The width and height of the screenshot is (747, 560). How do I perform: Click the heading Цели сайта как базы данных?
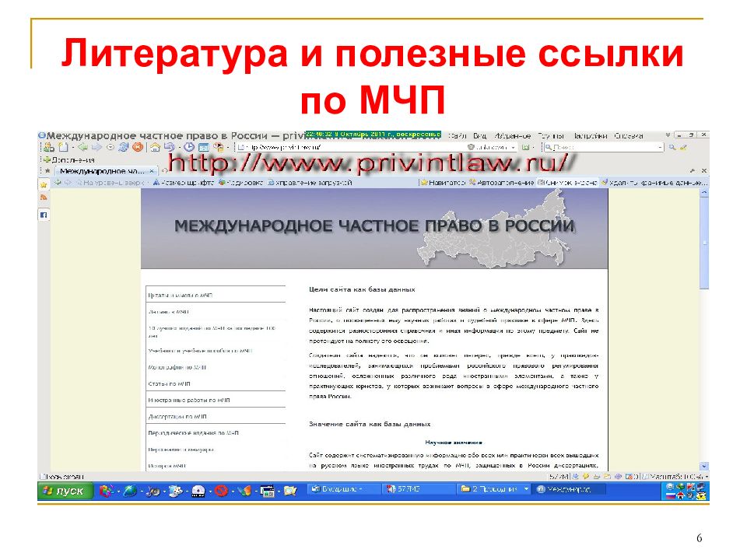362,289
